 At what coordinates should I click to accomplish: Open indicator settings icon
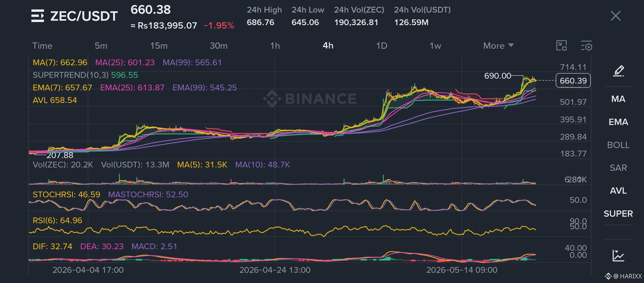point(586,46)
